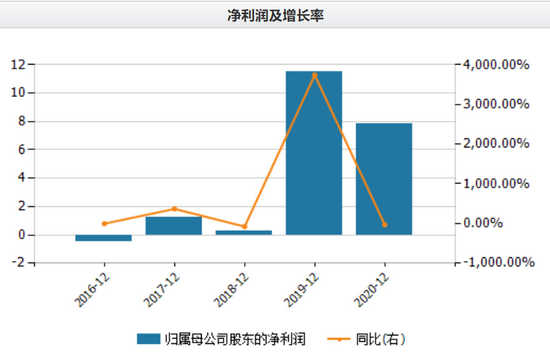
Task: Click the legend label 同比(右)
Action: (x=380, y=339)
